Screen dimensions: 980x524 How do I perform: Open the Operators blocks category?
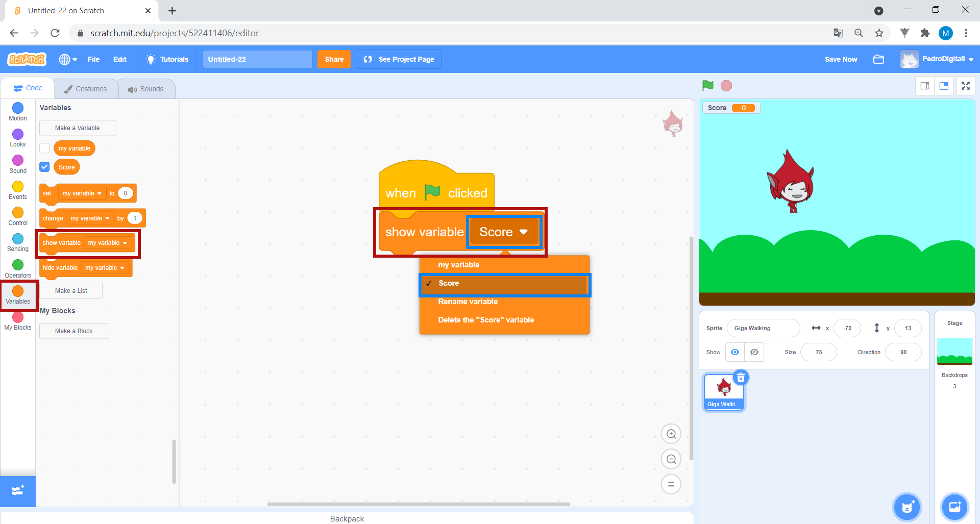pyautogui.click(x=18, y=269)
